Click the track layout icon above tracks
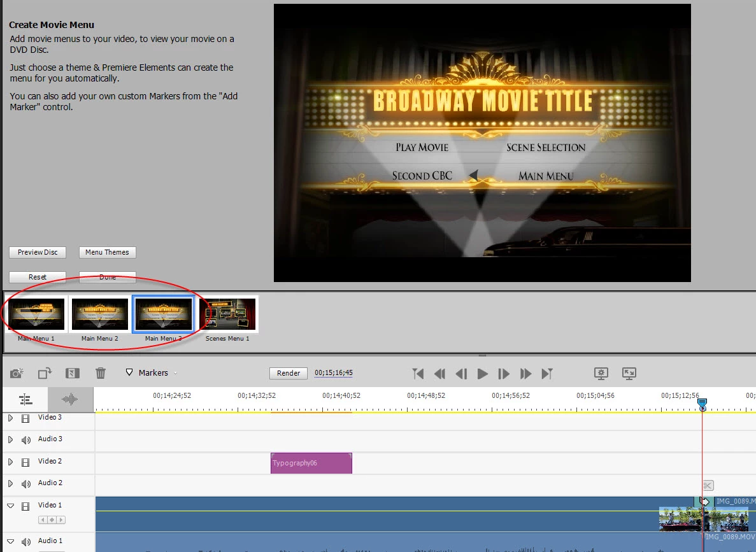 25,399
